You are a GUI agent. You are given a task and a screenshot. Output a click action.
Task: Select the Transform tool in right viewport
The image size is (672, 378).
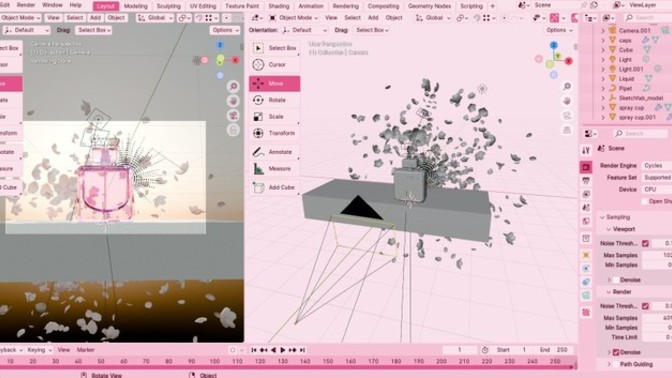[274, 133]
